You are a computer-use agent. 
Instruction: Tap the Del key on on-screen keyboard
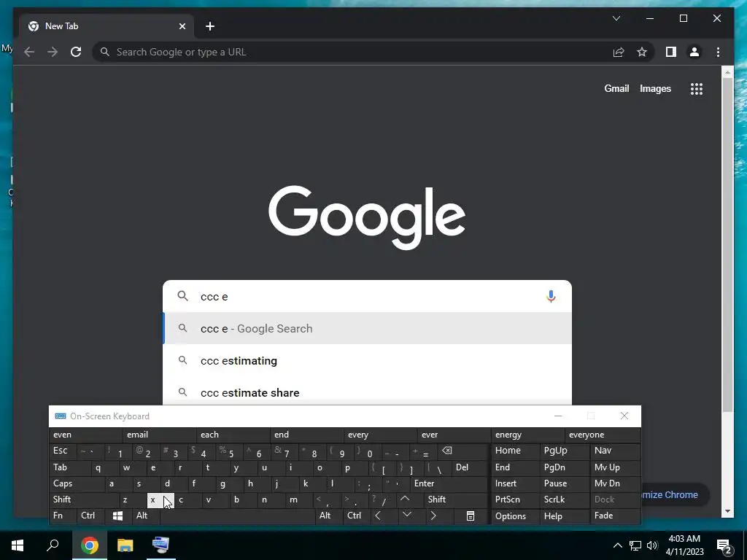(469, 467)
